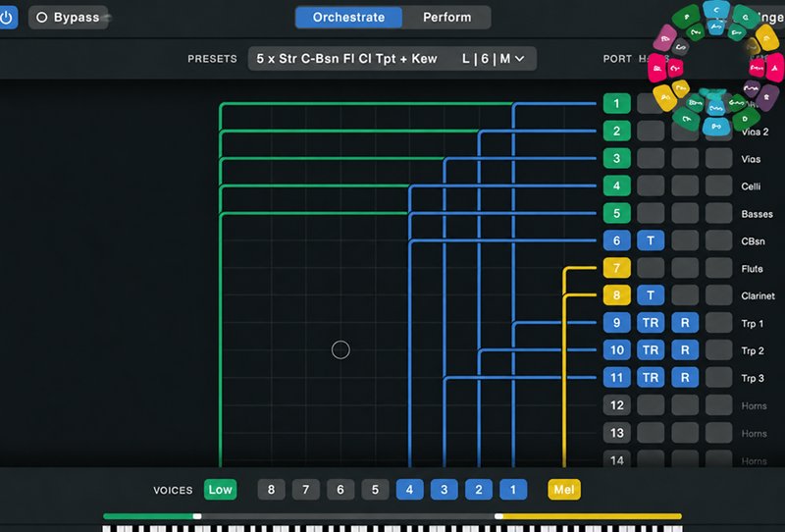Image resolution: width=785 pixels, height=532 pixels.
Task: Toggle the TR cell in Trp 3 row
Action: [x=651, y=378]
